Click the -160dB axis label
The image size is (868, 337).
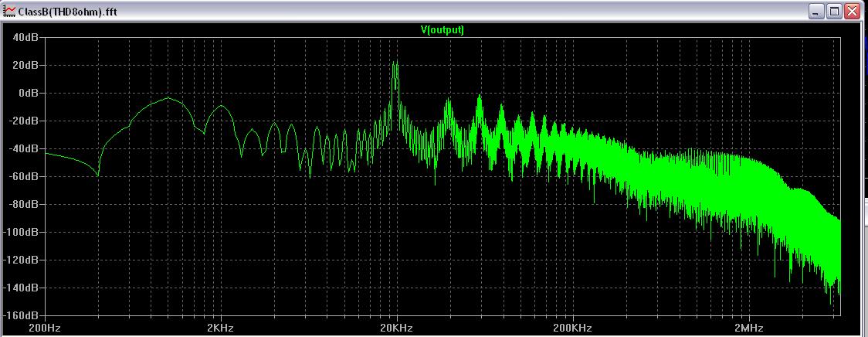point(21,315)
